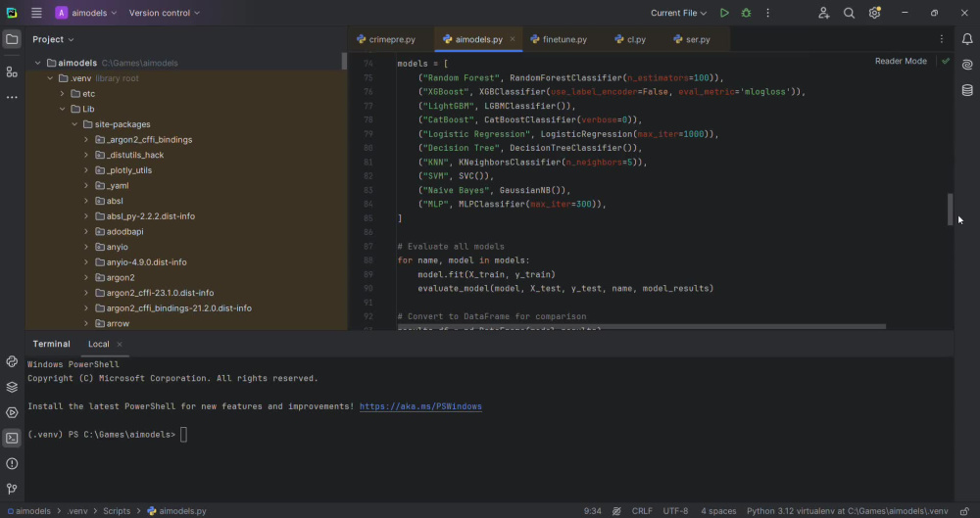Click the editor horizontal scrollbar
The image size is (980, 518).
[641, 326]
